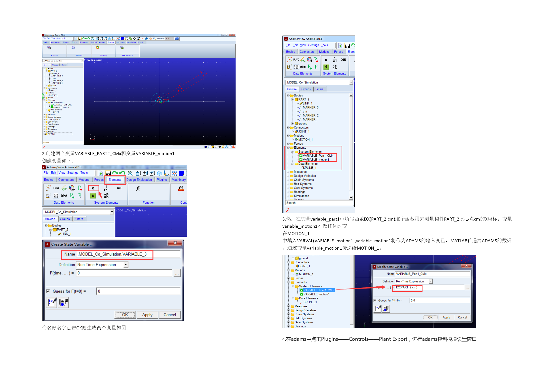The image size is (555, 392).
Task: Click [1,2,3] array icon in right browser screenshot
Action: (x=296, y=59)
